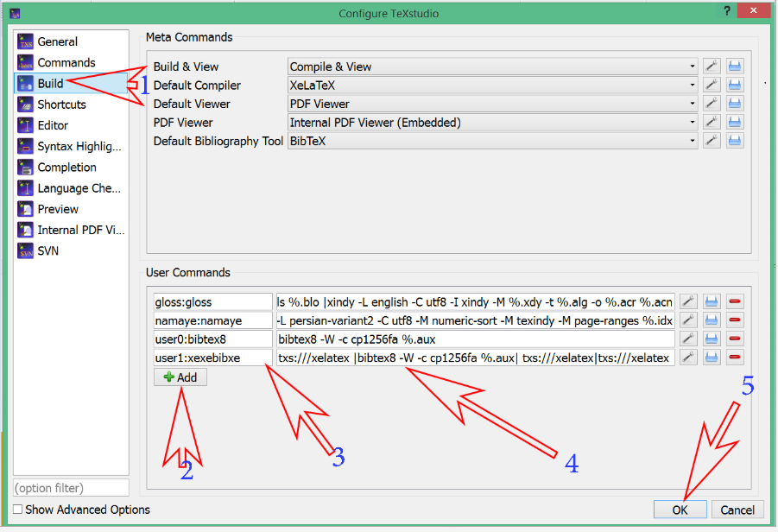
Task: Click the option filter search field
Action: pyautogui.click(x=71, y=488)
